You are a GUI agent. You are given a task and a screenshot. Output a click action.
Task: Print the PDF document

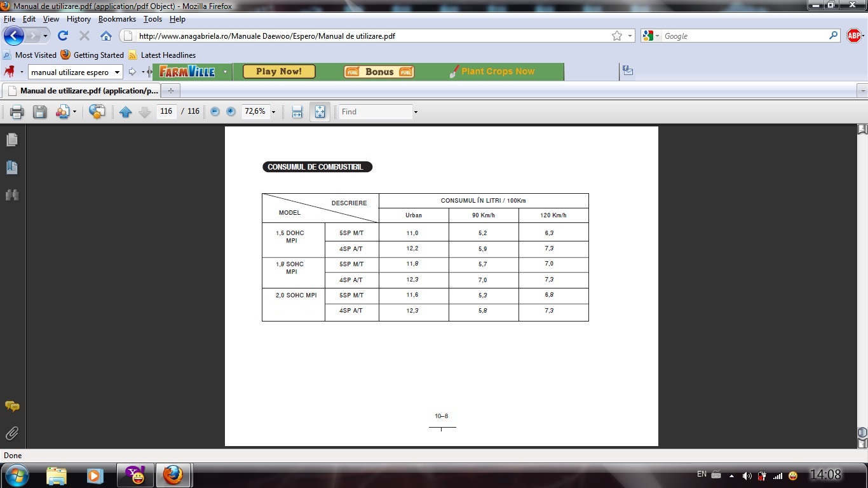(x=17, y=112)
